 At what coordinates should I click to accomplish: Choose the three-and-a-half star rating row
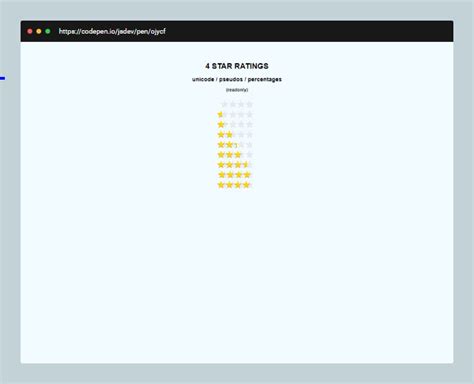235,165
